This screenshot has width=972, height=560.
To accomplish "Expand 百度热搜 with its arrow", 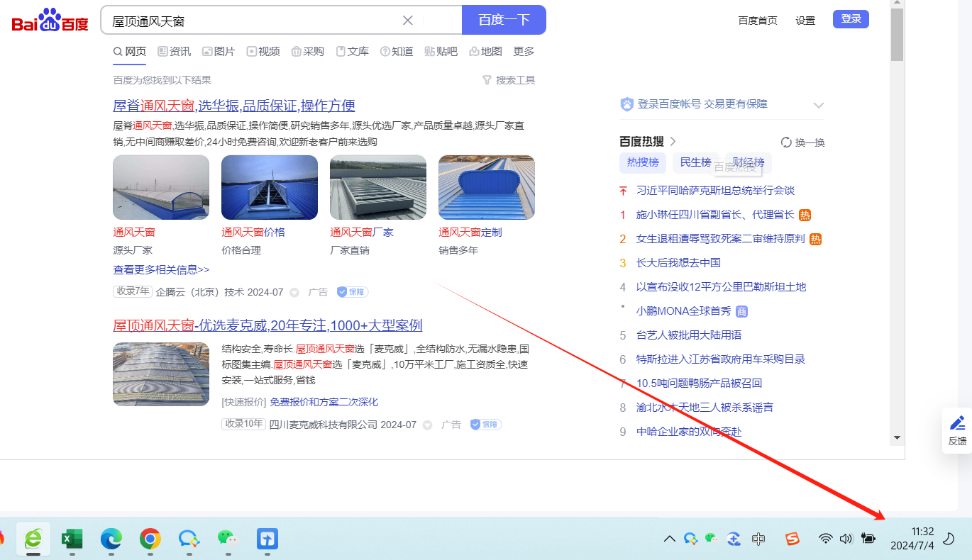I will click(x=673, y=141).
